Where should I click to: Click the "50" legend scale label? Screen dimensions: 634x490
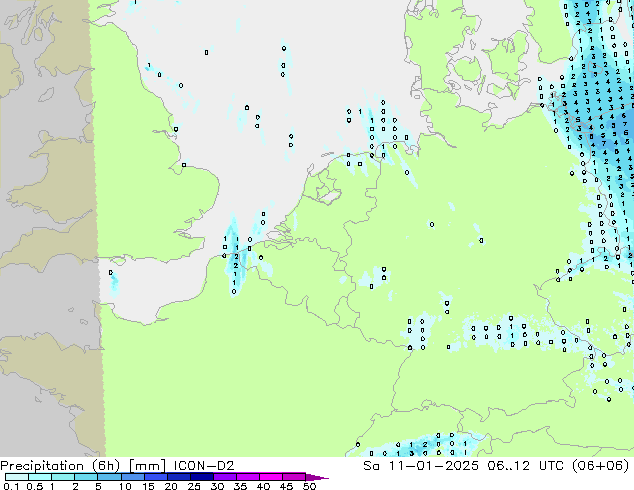coord(309,486)
